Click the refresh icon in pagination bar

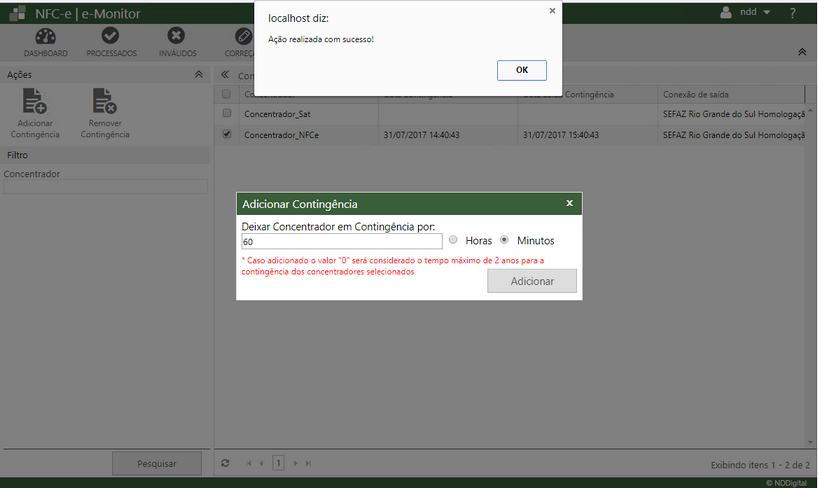coord(226,463)
